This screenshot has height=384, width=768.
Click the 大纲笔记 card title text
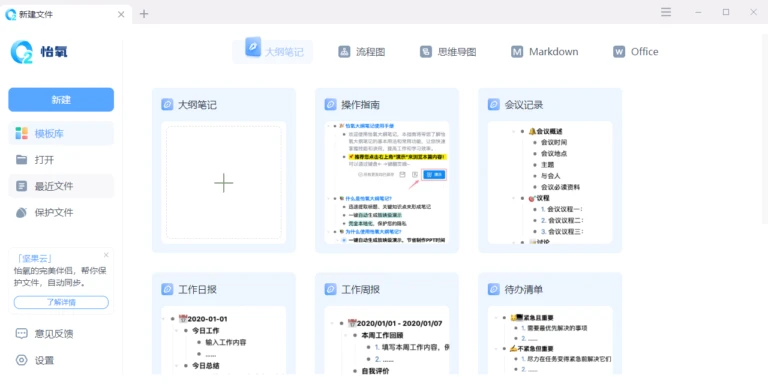[197, 105]
